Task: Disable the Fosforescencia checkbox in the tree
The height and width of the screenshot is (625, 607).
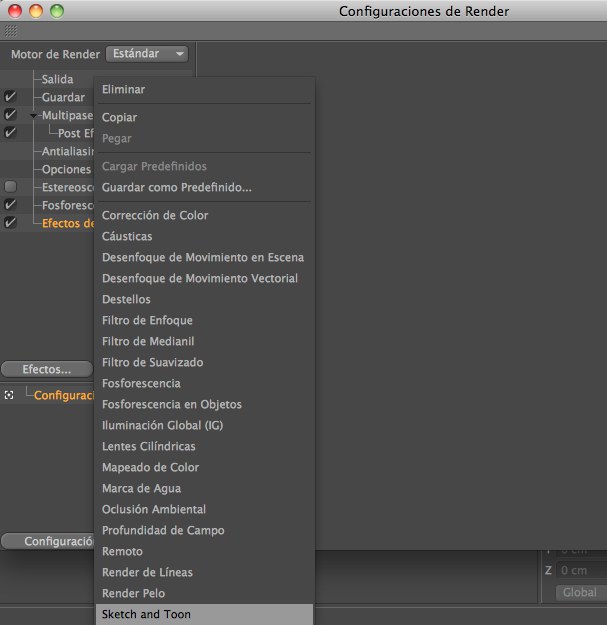Action: point(10,205)
